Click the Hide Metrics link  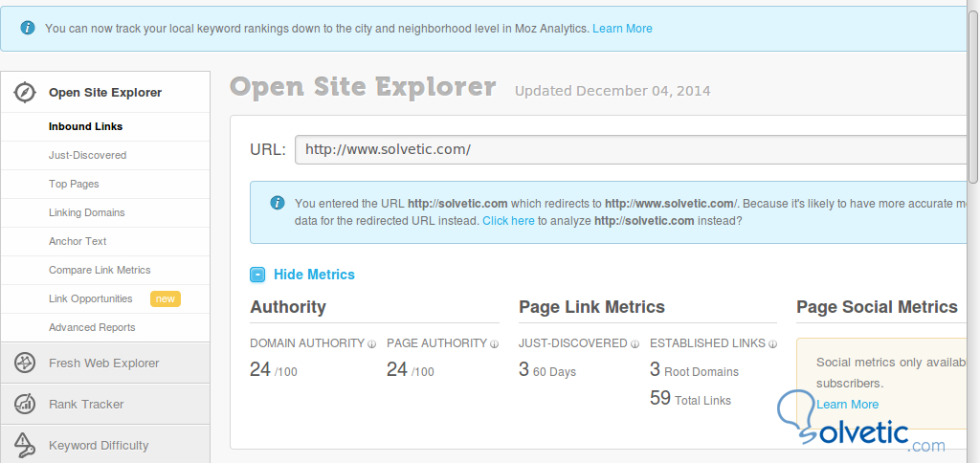(314, 275)
